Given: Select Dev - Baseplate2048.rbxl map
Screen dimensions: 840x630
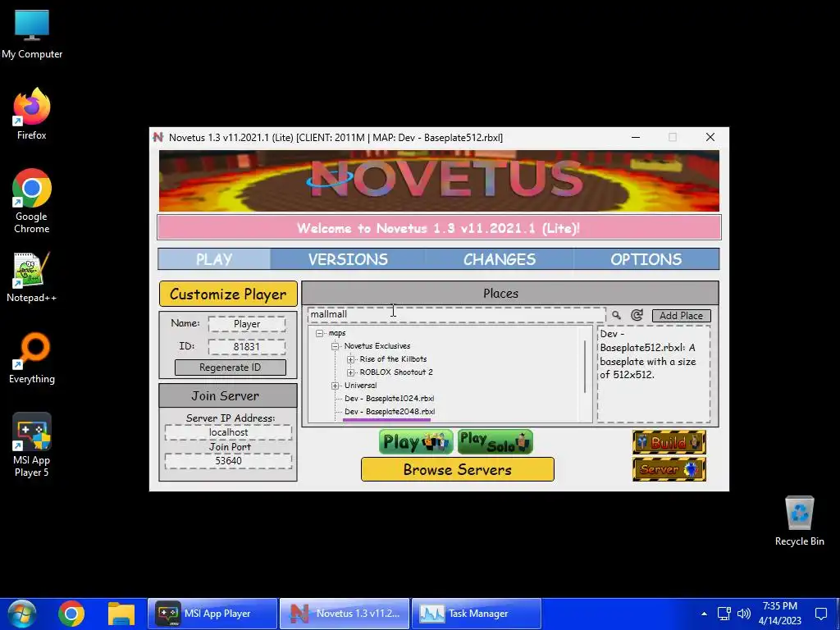Looking at the screenshot, I should [390, 412].
